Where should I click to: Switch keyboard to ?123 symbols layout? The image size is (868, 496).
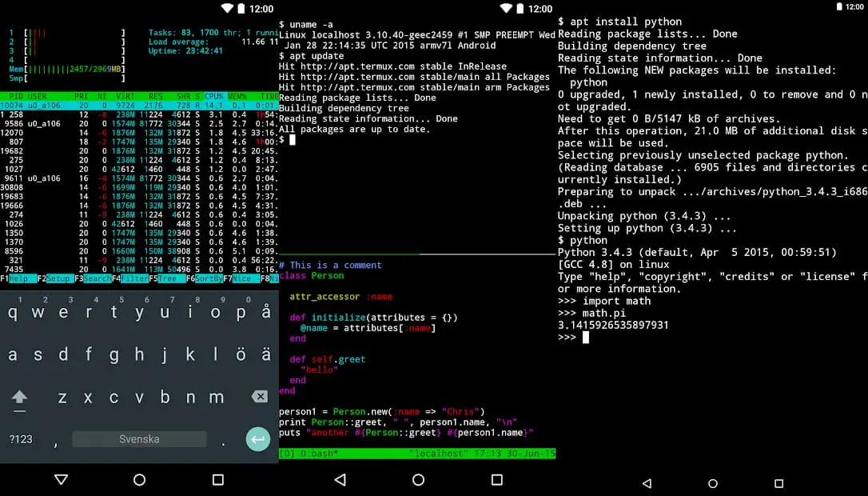tap(21, 439)
